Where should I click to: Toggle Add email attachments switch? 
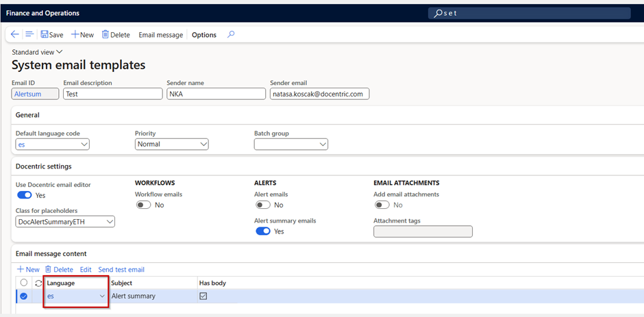point(382,205)
